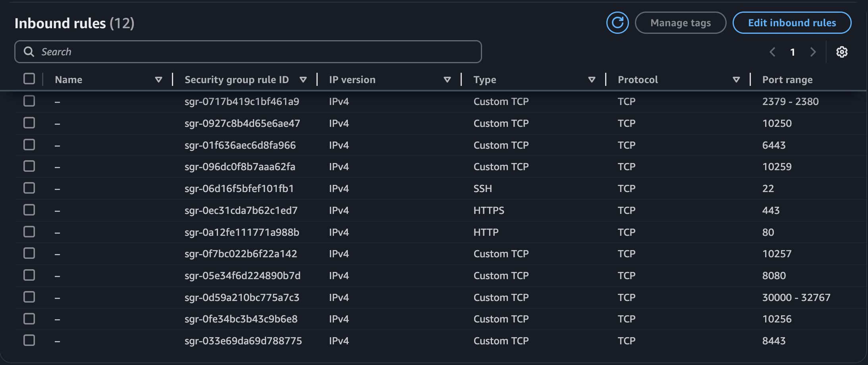Screen dimensions: 868x365
Task: Refresh the inbound rules list
Action: pyautogui.click(x=617, y=23)
